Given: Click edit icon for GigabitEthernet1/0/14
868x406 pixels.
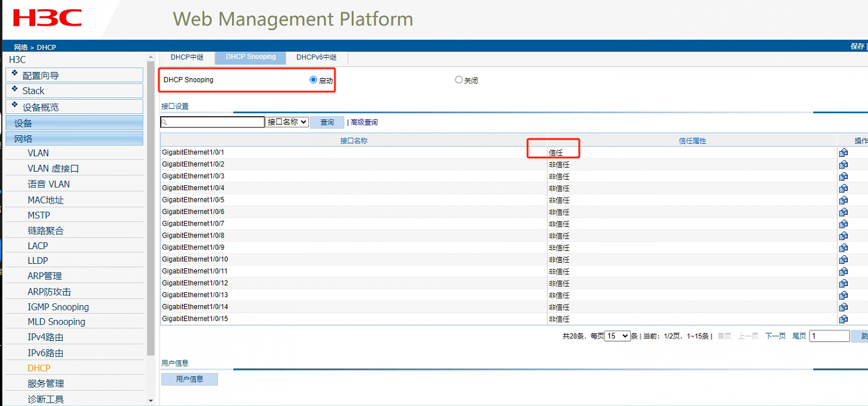Looking at the screenshot, I should [843, 307].
